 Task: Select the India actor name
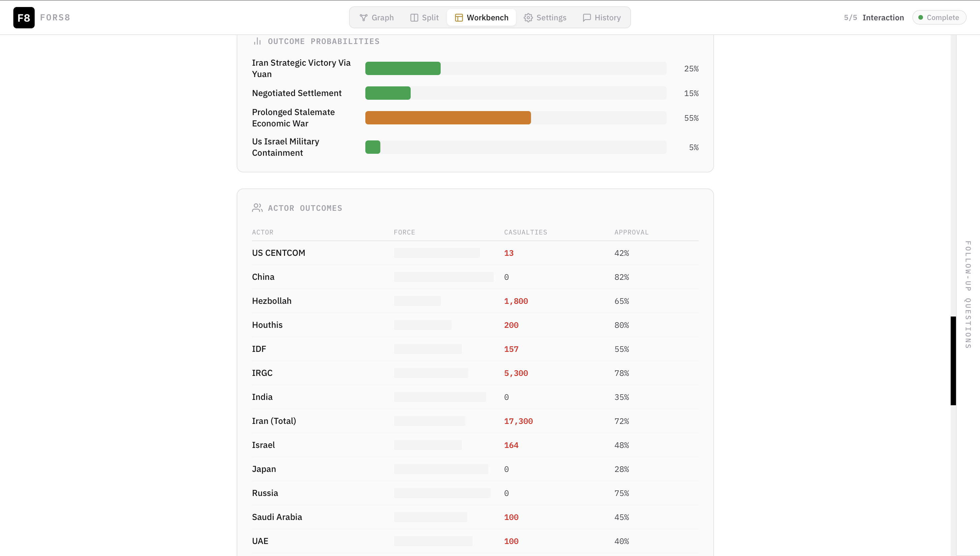pos(262,397)
